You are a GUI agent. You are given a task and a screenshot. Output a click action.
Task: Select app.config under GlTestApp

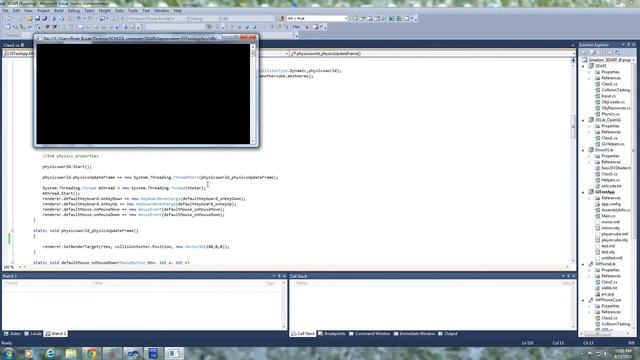click(x=611, y=204)
